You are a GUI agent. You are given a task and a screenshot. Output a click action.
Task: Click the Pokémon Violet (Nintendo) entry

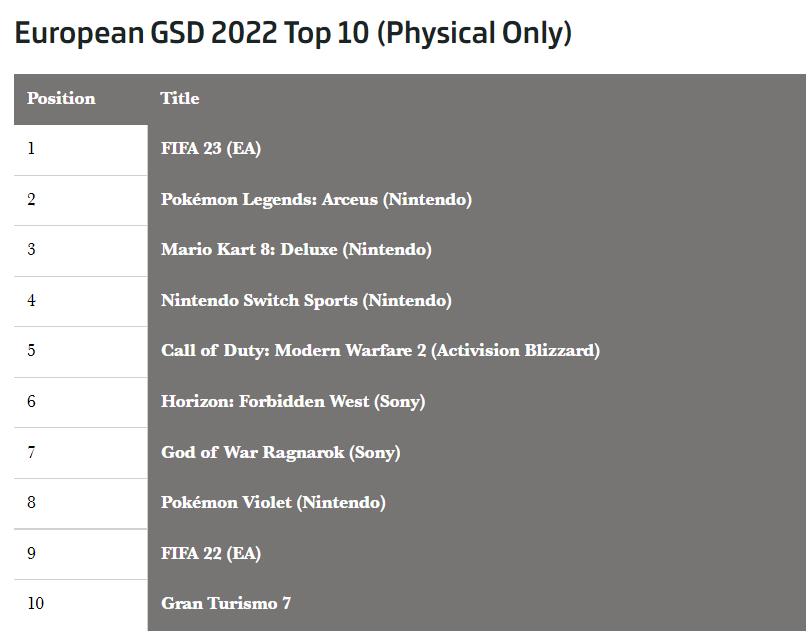(273, 502)
